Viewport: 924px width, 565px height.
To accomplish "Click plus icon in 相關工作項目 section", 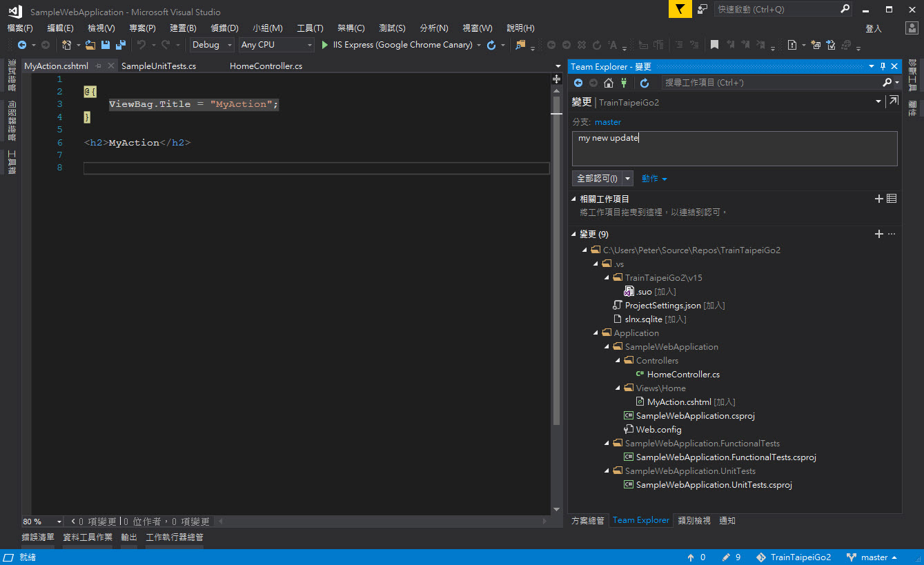I will [879, 199].
